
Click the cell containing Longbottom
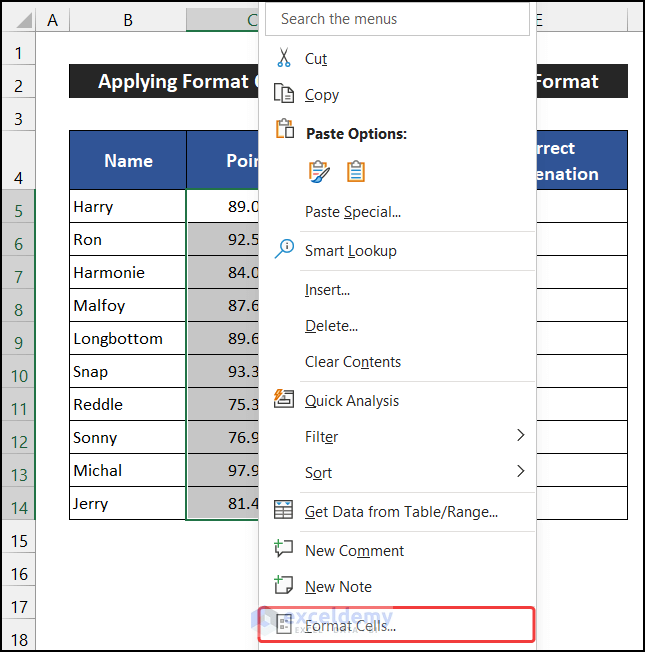click(x=127, y=339)
